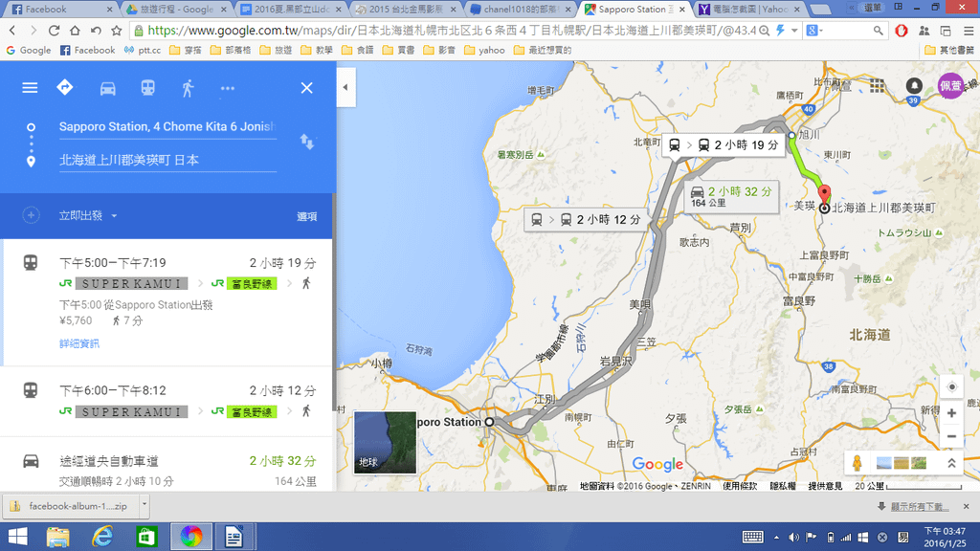Open Google notifications bell
The height and width of the screenshot is (551, 980).
pos(914,85)
